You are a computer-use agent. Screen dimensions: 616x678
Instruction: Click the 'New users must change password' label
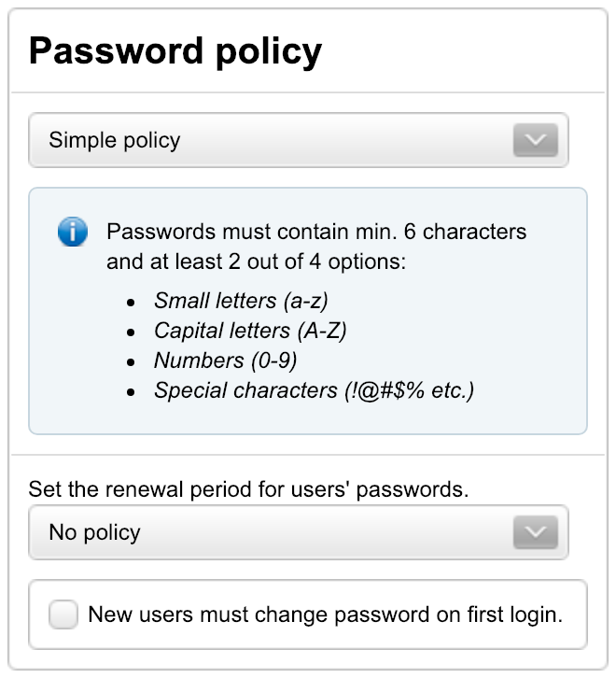325,614
